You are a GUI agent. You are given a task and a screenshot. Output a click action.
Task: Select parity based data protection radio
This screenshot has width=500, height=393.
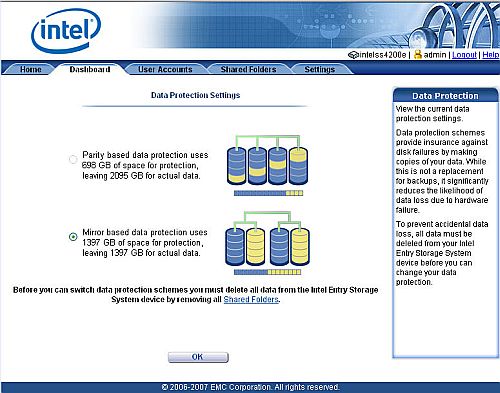click(x=73, y=159)
